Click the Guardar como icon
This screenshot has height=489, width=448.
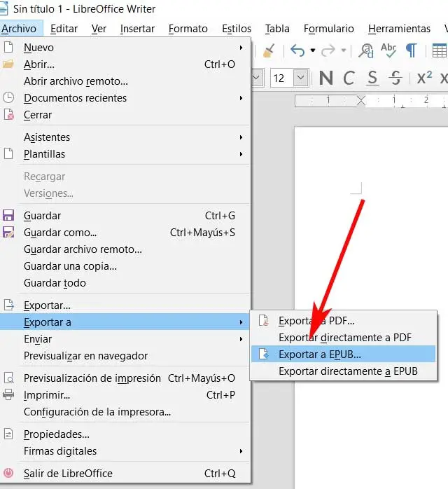(8, 233)
